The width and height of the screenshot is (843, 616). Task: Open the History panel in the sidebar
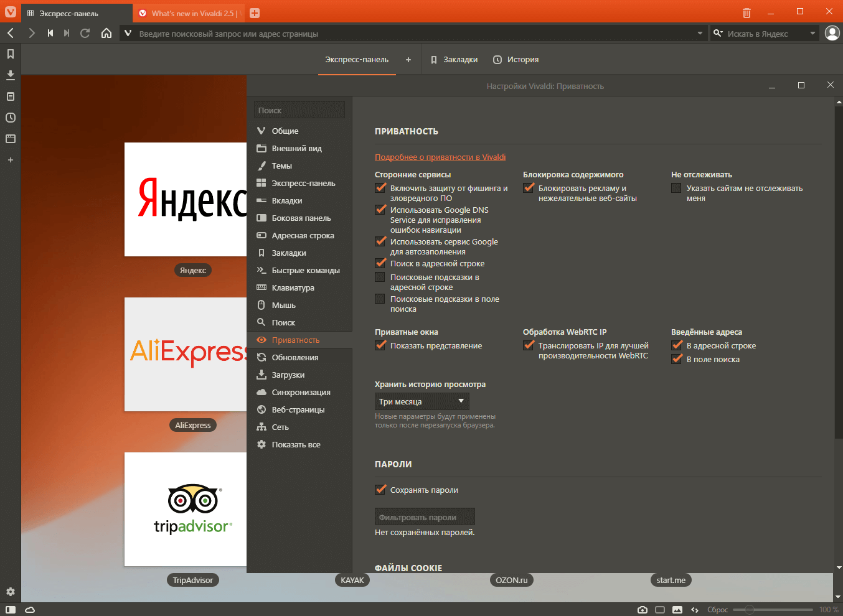[x=10, y=118]
